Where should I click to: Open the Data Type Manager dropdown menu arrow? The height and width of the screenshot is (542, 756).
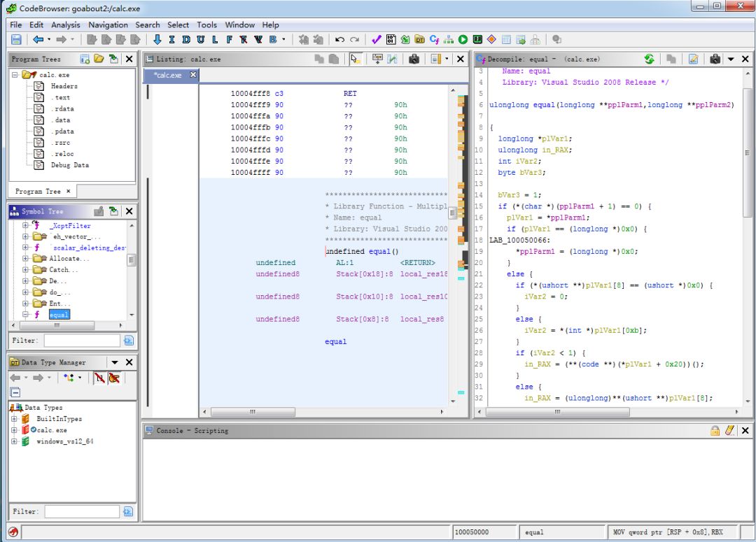tap(115, 362)
